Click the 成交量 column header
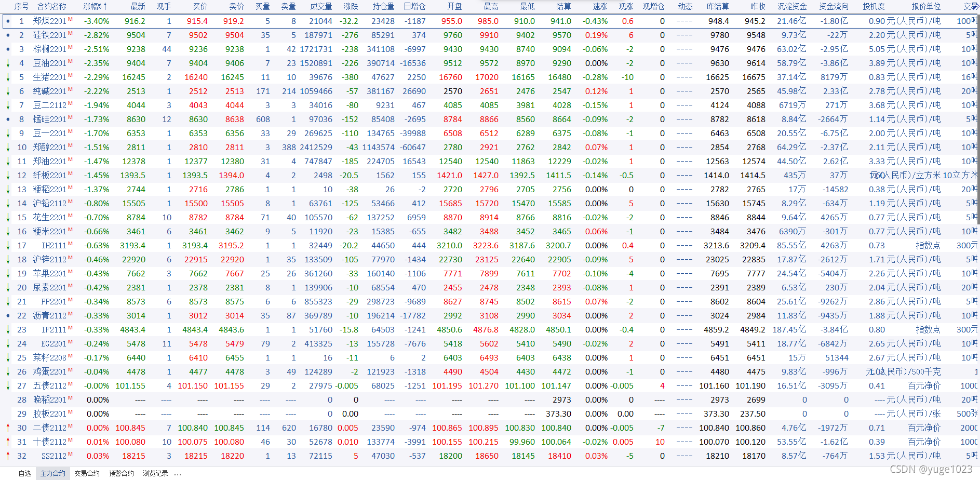Image resolution: width=980 pixels, height=480 pixels. pos(321,7)
